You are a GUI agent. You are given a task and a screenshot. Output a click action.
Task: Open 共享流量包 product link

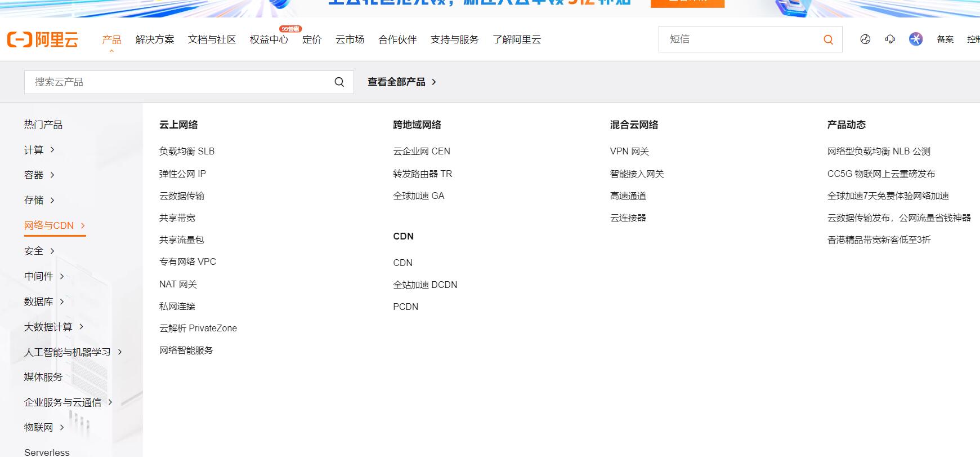click(x=182, y=239)
